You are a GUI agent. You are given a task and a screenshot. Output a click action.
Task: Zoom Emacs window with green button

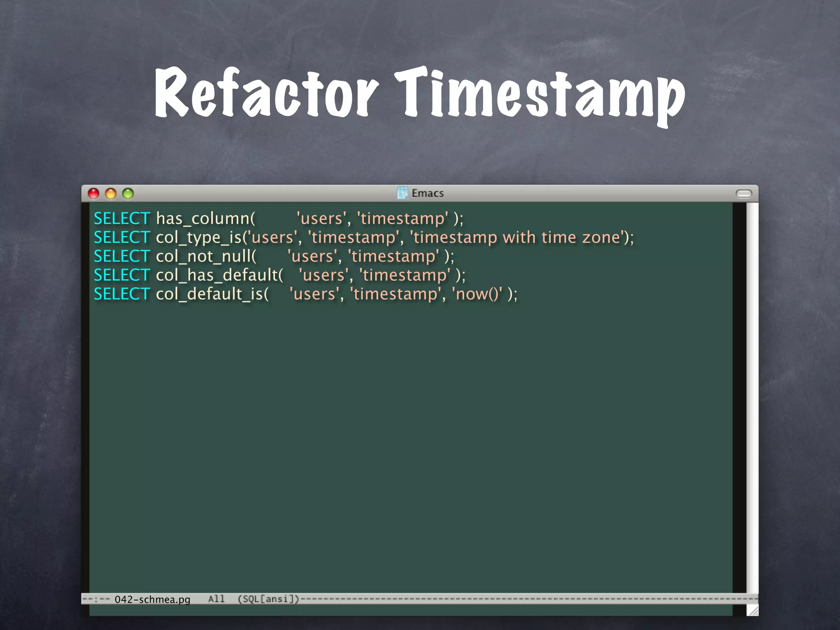coord(128,194)
